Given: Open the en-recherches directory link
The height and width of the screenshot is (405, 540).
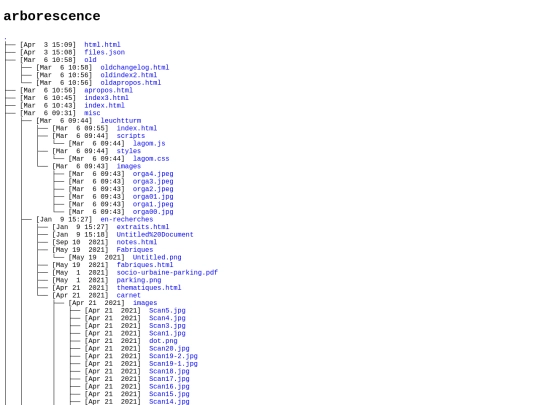Looking at the screenshot, I should (x=127, y=219).
